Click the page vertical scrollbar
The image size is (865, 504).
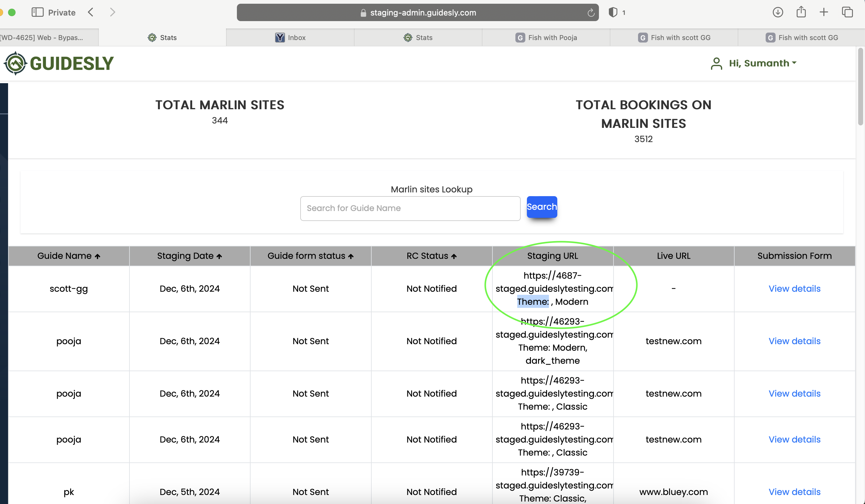[860, 88]
